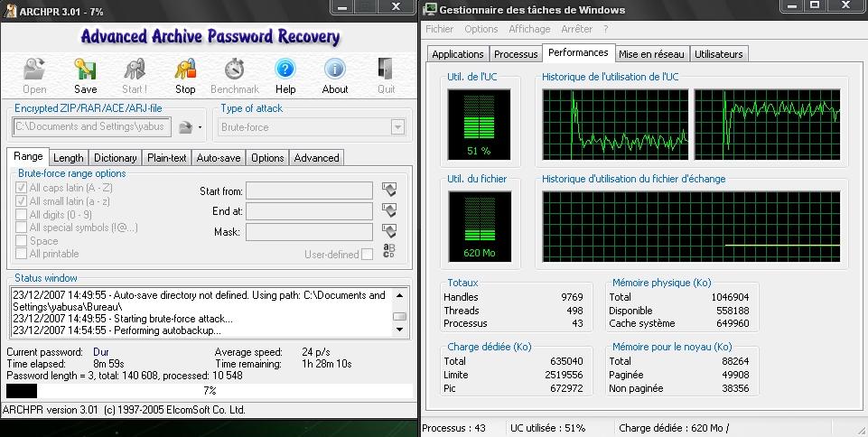Switch to the Range tab
The image size is (868, 437).
28,156
